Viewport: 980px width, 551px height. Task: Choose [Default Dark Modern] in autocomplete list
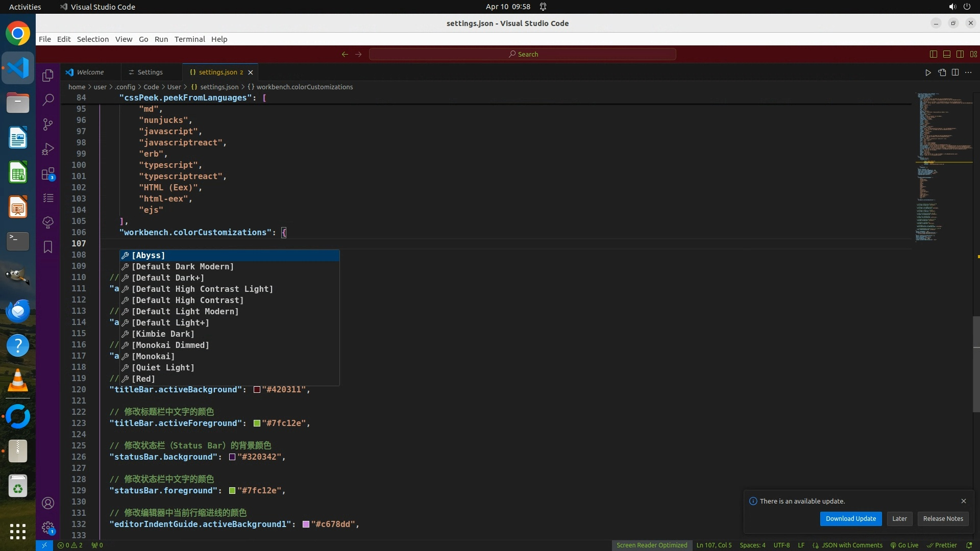click(182, 267)
